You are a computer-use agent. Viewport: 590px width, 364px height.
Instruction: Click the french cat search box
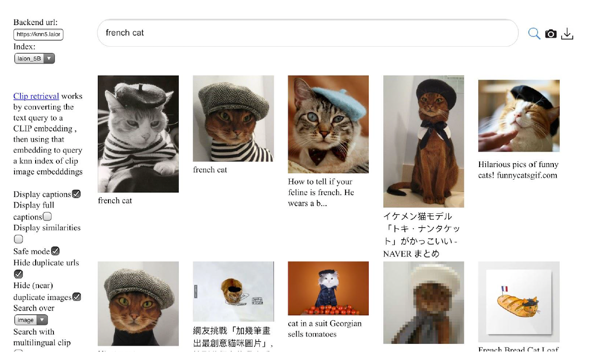point(308,33)
